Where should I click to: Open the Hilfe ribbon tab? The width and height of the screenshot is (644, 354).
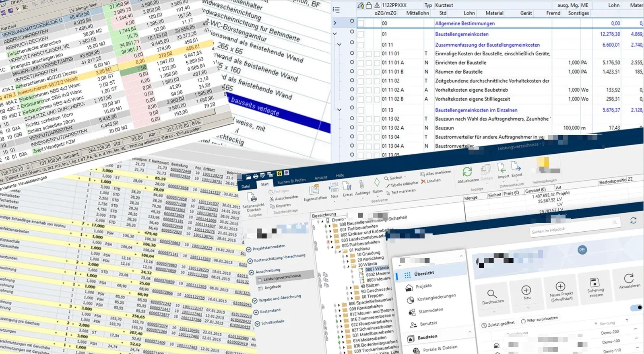click(x=340, y=175)
